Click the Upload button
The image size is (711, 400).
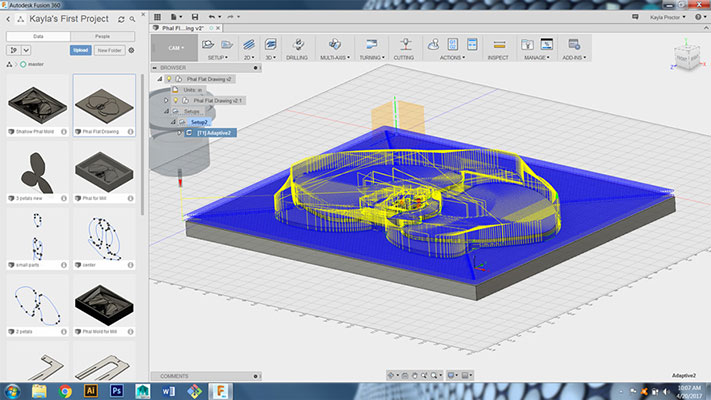click(x=81, y=50)
